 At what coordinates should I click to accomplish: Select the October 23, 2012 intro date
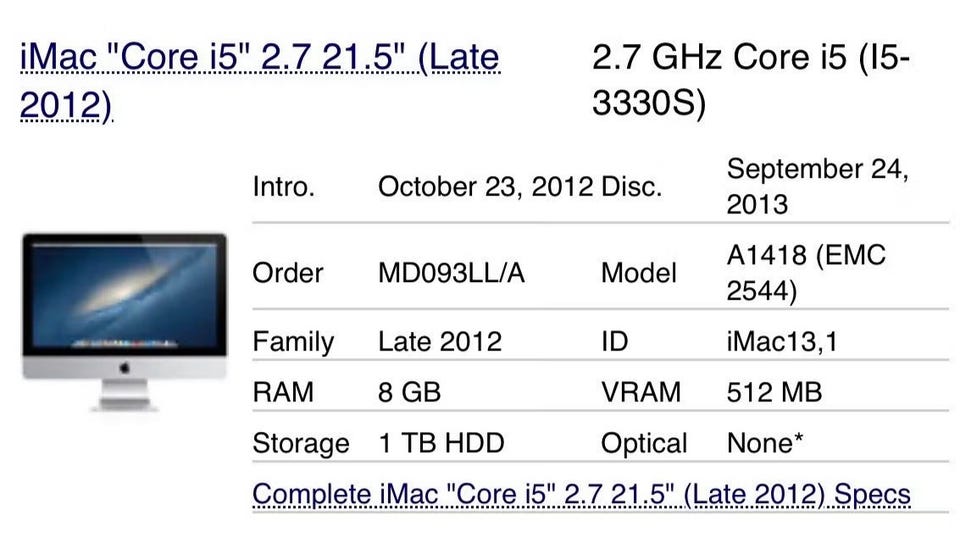click(x=484, y=187)
